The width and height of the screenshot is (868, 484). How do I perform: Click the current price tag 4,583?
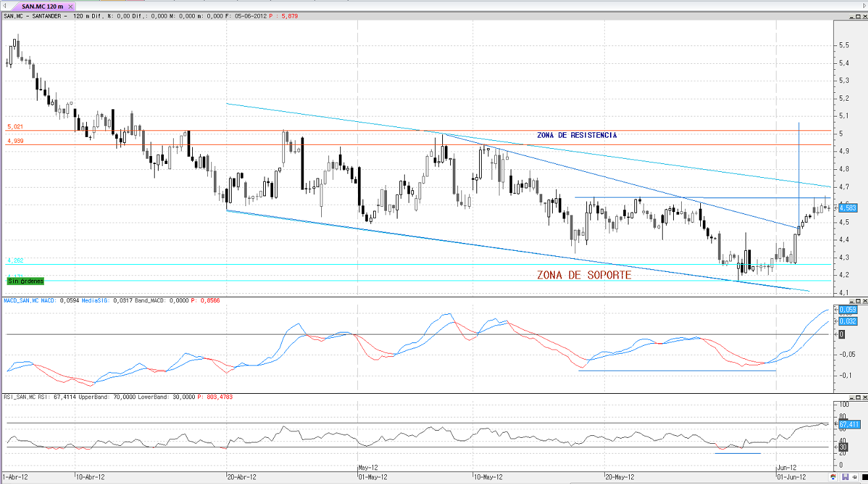(848, 207)
